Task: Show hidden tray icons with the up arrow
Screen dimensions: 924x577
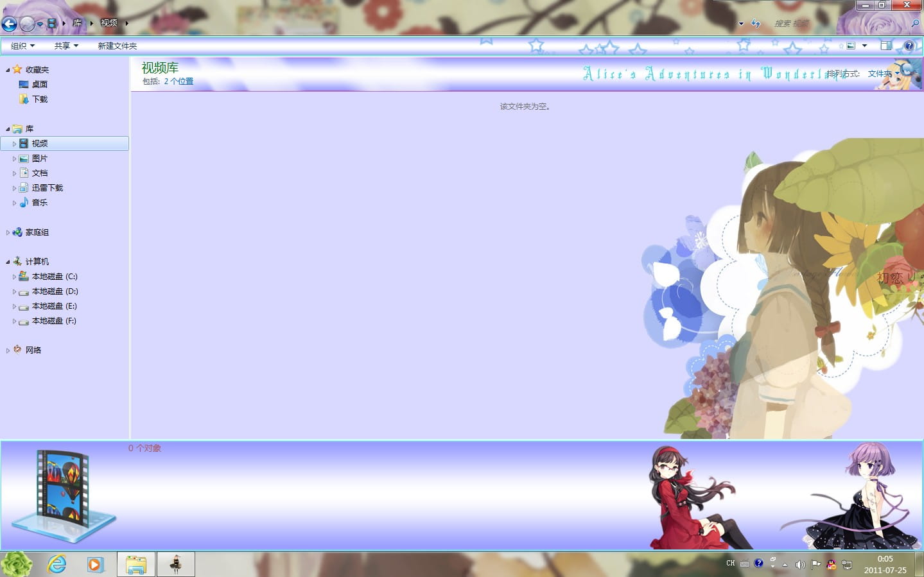Action: pyautogui.click(x=785, y=565)
